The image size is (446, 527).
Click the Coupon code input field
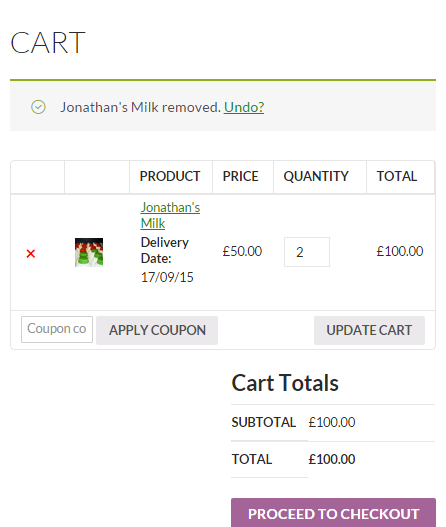pyautogui.click(x=57, y=329)
